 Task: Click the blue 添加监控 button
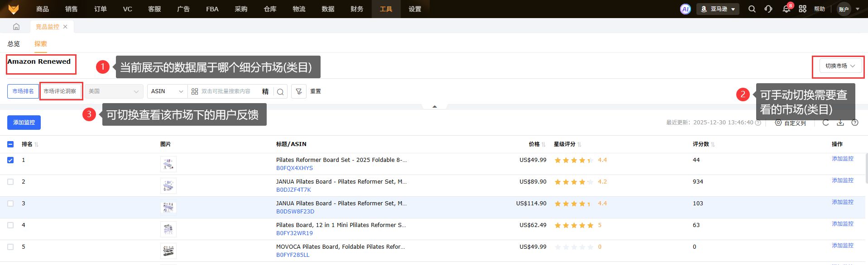coord(24,123)
